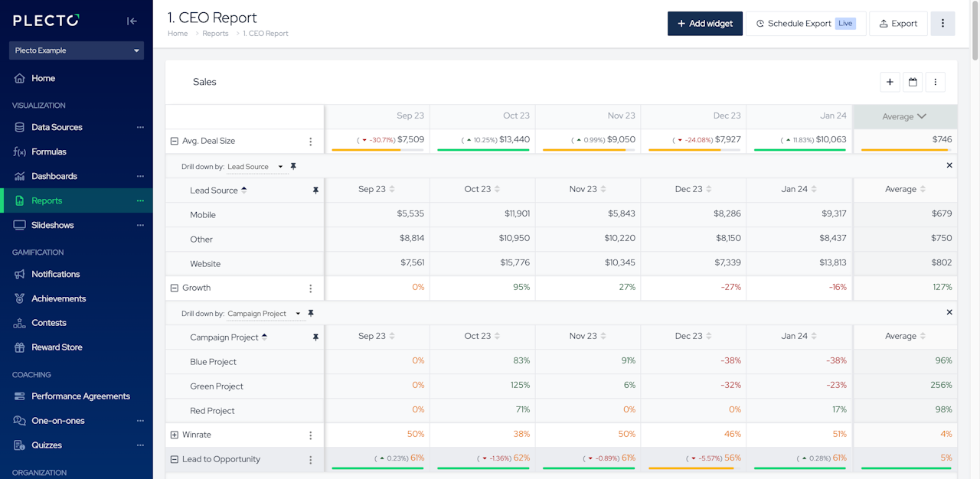Collapse the sidebar using the arrow icon
980x479 pixels.
132,21
